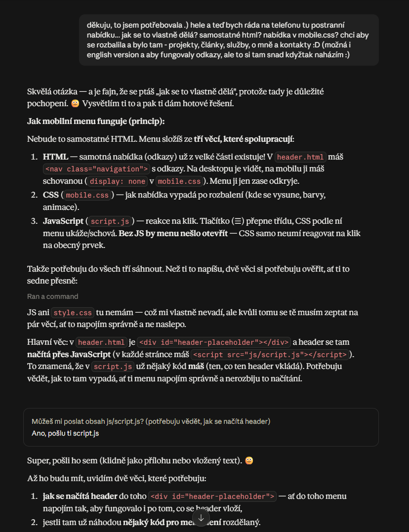The width and height of the screenshot is (409, 532).
Task: Click the ☰ hamburger symbol in JavaScript item
Action: (x=238, y=221)
